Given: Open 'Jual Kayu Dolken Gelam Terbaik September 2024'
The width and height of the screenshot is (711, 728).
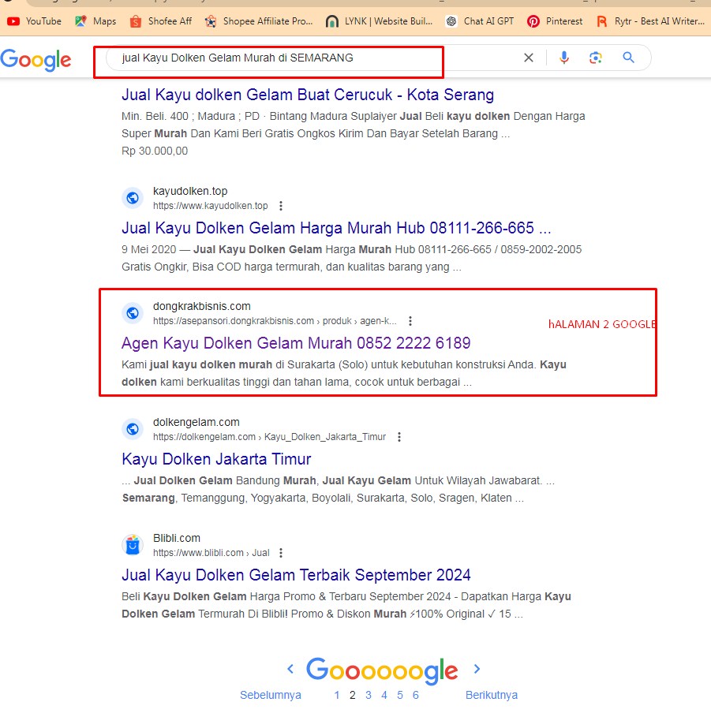Looking at the screenshot, I should (x=296, y=575).
